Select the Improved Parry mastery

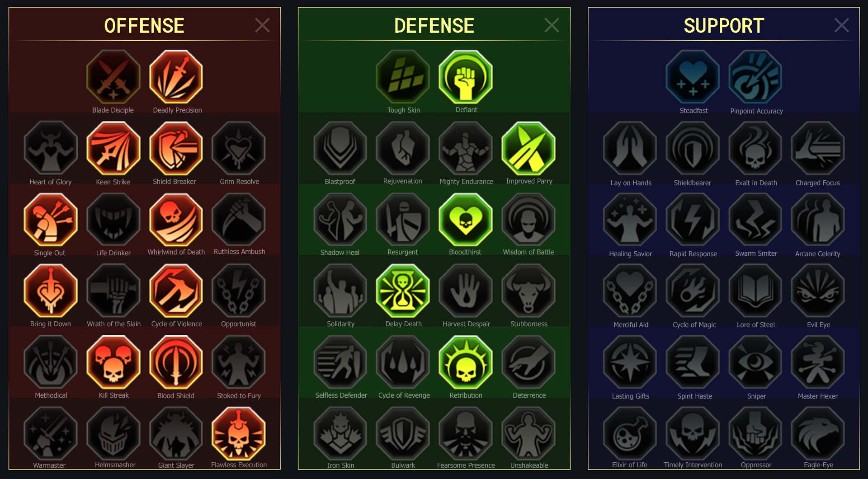[528, 148]
